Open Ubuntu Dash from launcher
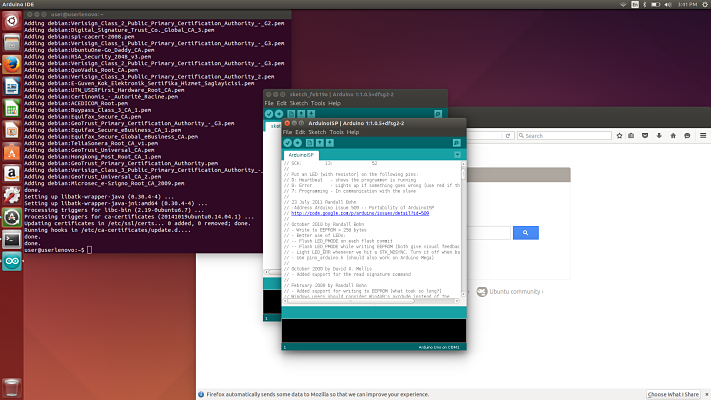The height and width of the screenshot is (400, 711). [12, 20]
